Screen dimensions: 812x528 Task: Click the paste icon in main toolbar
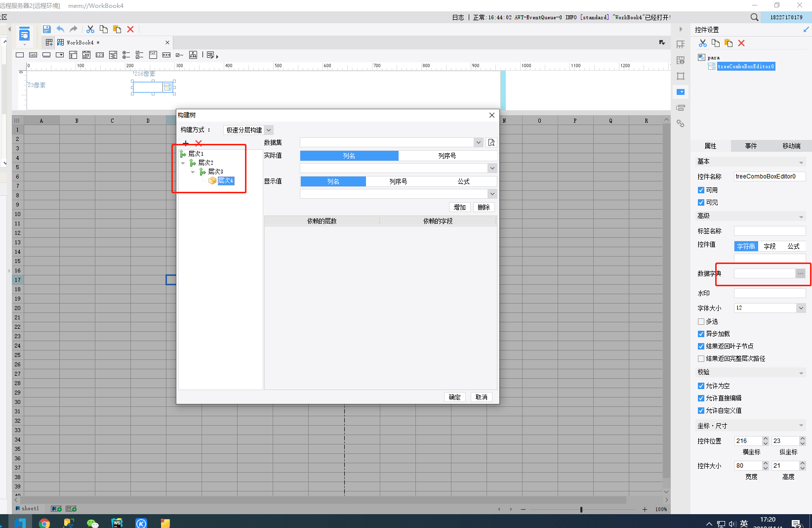pos(117,29)
